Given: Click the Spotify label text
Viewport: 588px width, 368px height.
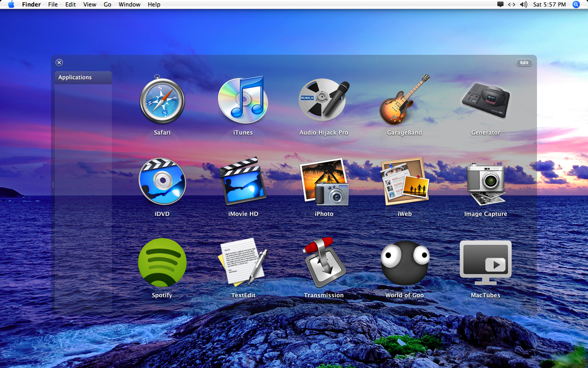Looking at the screenshot, I should 162,295.
